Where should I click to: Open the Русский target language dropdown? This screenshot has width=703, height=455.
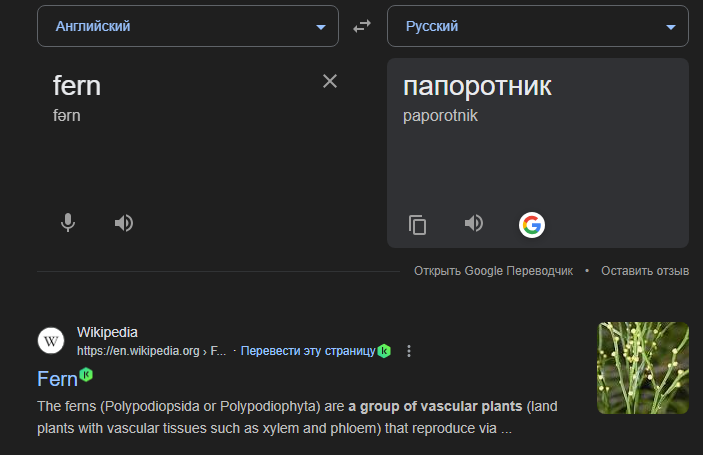point(538,27)
